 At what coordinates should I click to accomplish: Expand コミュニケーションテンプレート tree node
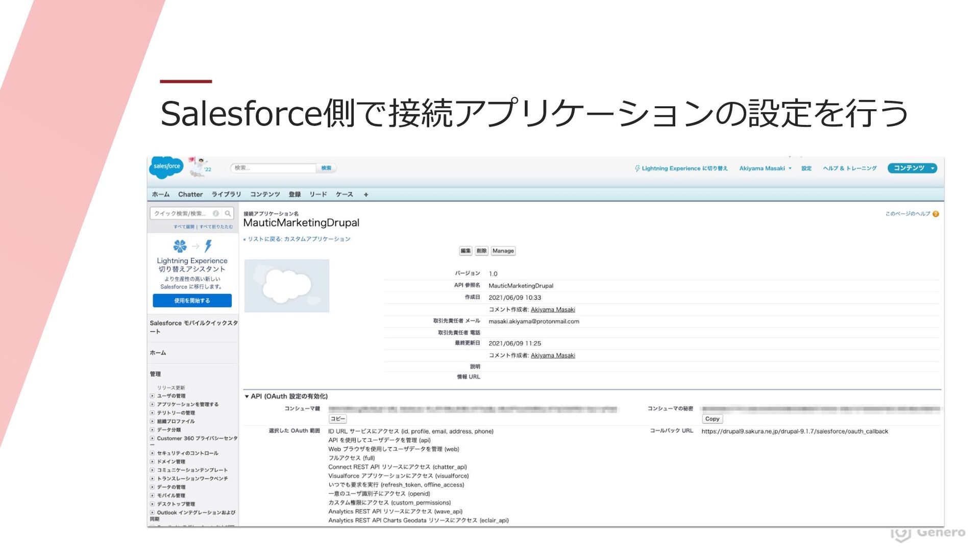tap(152, 470)
